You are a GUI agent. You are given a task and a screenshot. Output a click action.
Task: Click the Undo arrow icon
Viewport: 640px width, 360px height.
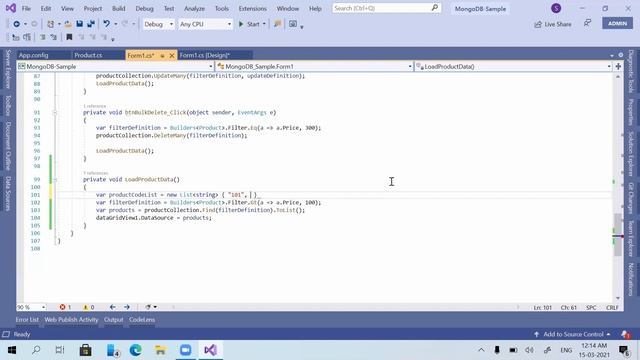107,24
